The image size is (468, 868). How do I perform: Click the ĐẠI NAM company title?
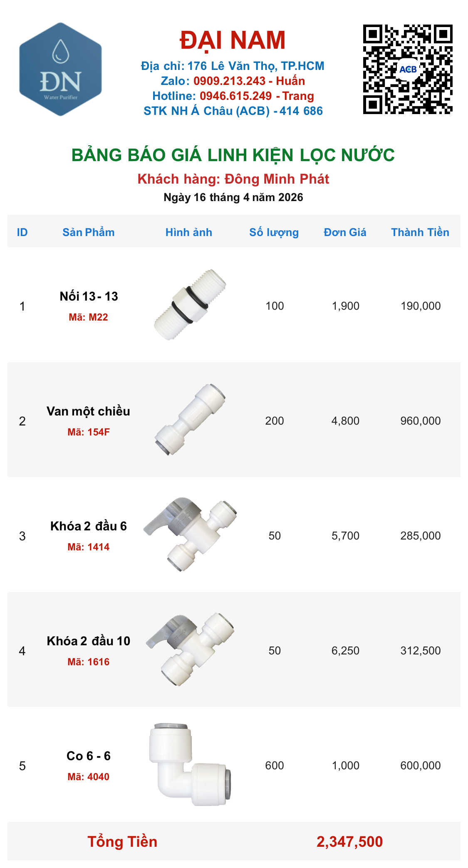233,40
